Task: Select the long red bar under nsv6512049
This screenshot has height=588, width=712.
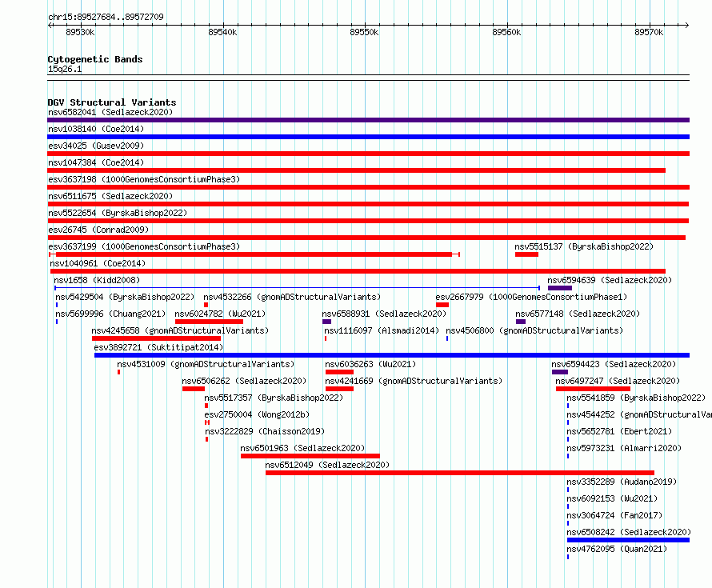Action: pyautogui.click(x=460, y=473)
